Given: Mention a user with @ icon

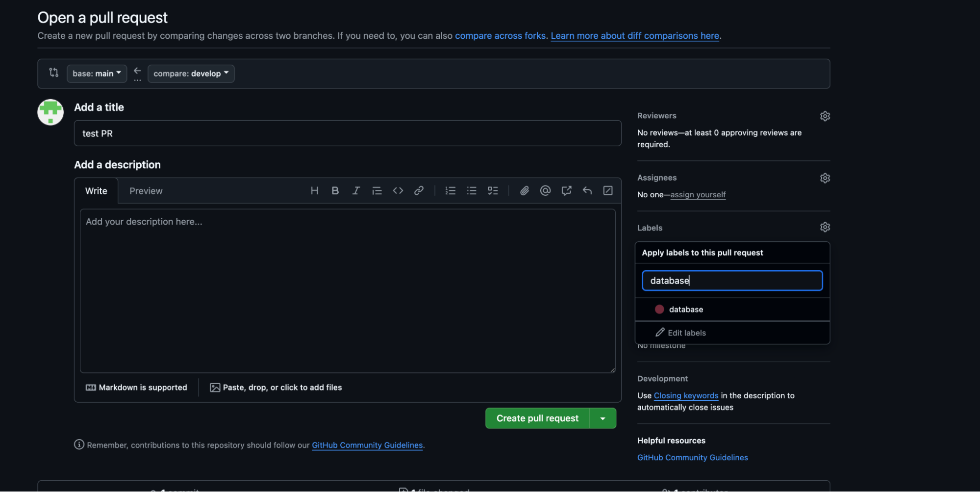Looking at the screenshot, I should (545, 191).
